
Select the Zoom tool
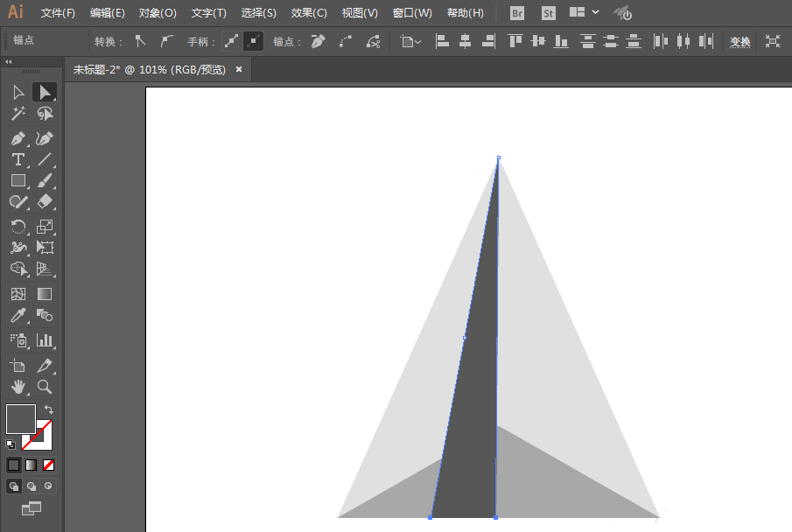[45, 387]
